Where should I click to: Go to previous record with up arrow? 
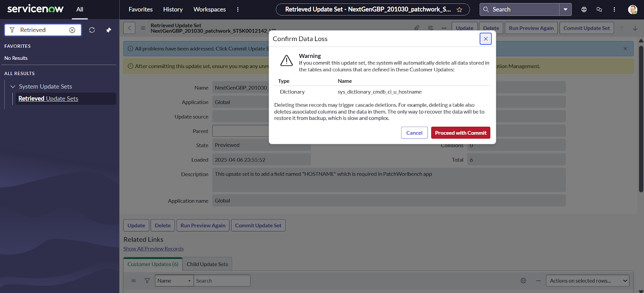622,28
